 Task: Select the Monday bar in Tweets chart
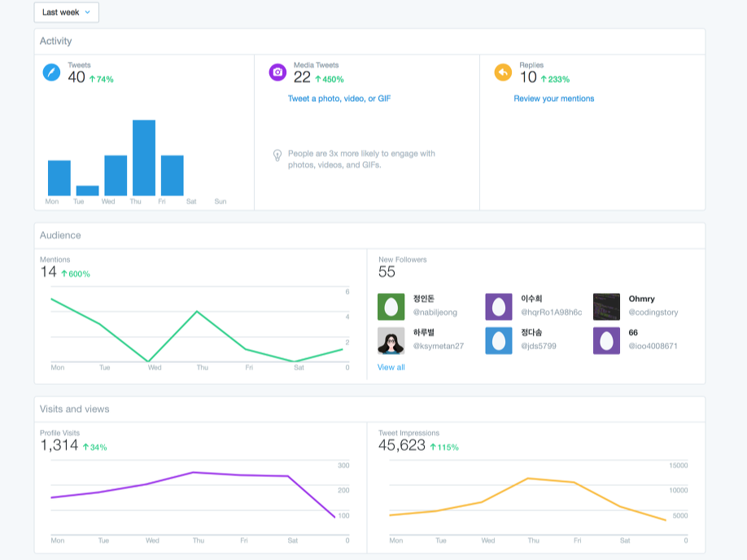pyautogui.click(x=59, y=177)
